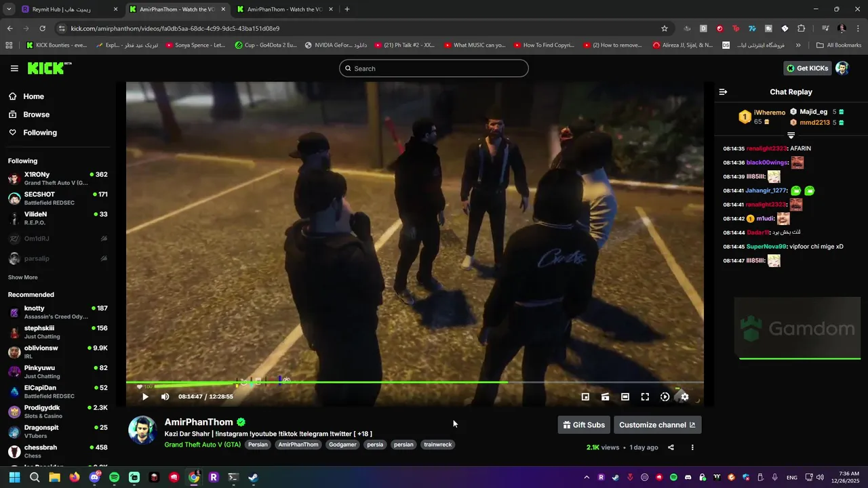Open playback speed control
The image size is (868, 488).
tap(665, 396)
